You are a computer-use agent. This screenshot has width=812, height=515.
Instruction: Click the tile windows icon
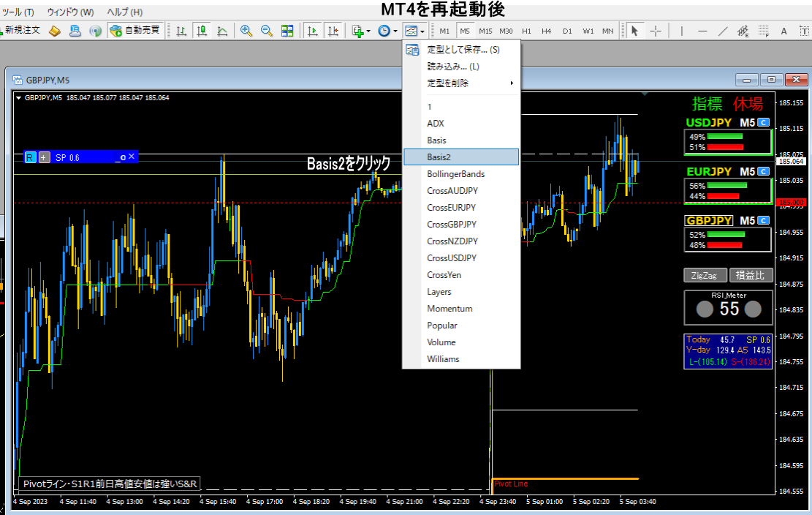pyautogui.click(x=287, y=31)
